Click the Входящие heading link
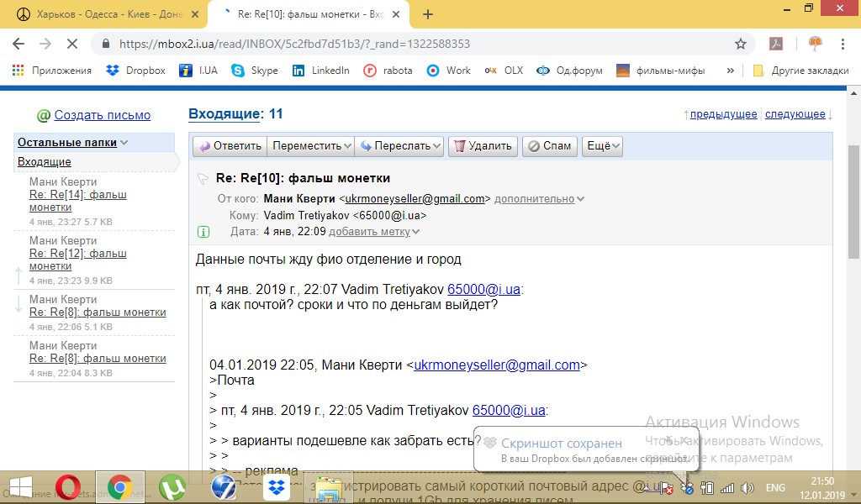The height and width of the screenshot is (504, 861). coord(224,114)
